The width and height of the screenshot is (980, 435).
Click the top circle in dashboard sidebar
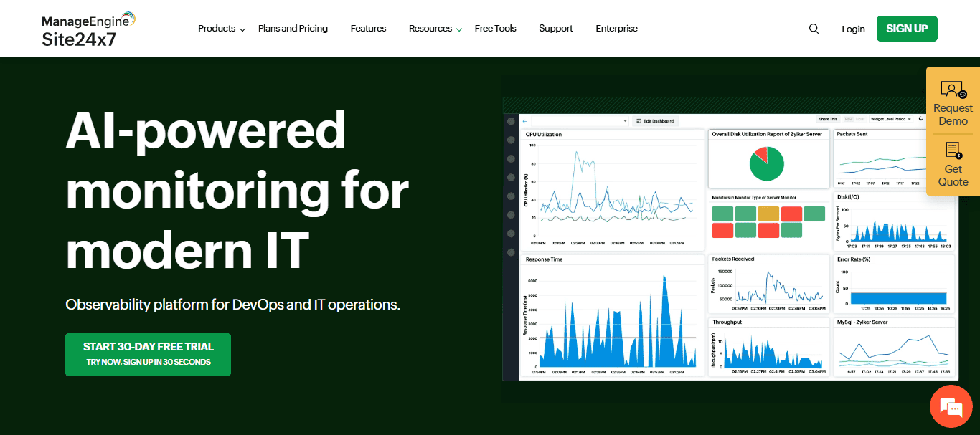point(511,121)
